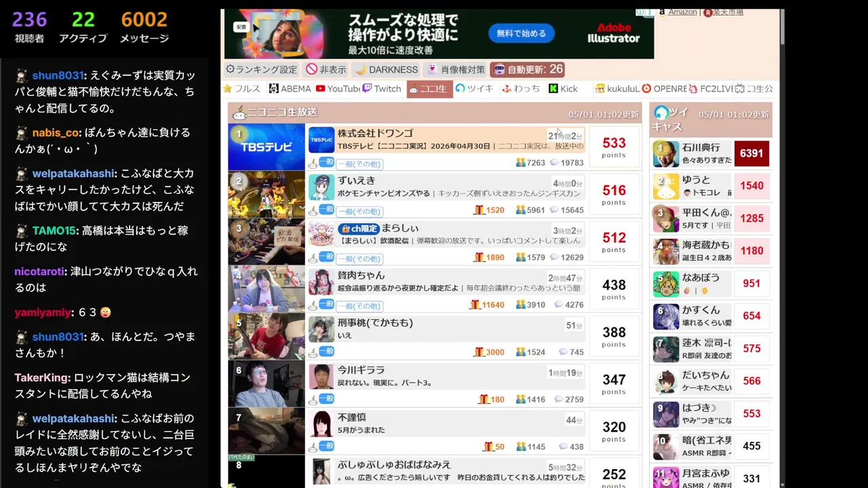Viewport: 868px width, 488px height.
Task: Switch to the ツイキ tab
Action: pyautogui.click(x=475, y=89)
